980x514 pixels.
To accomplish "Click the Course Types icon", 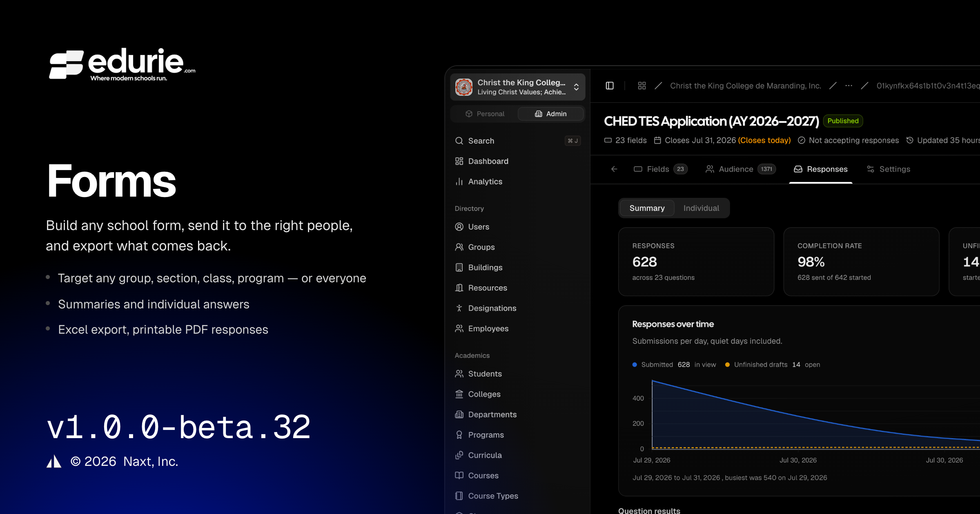I will 459,496.
